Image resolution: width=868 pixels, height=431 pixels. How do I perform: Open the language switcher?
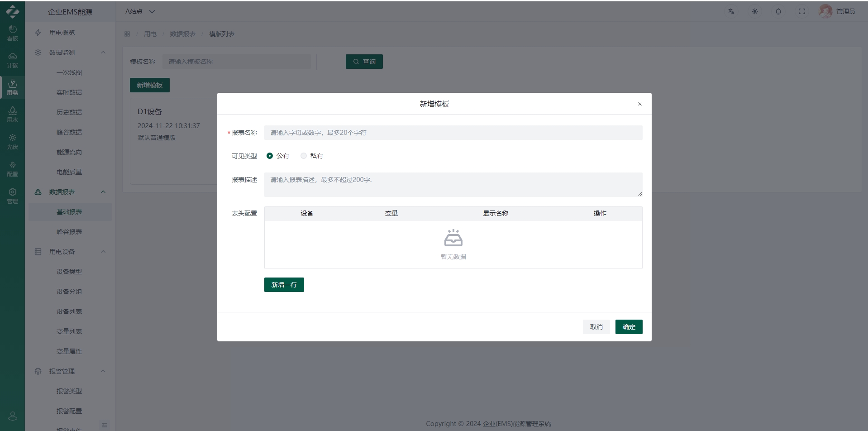731,11
